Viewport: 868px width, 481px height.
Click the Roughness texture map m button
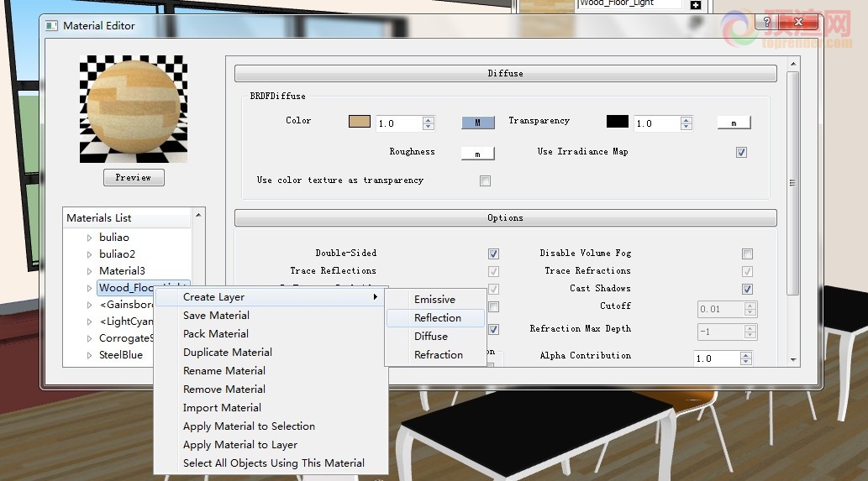point(478,154)
